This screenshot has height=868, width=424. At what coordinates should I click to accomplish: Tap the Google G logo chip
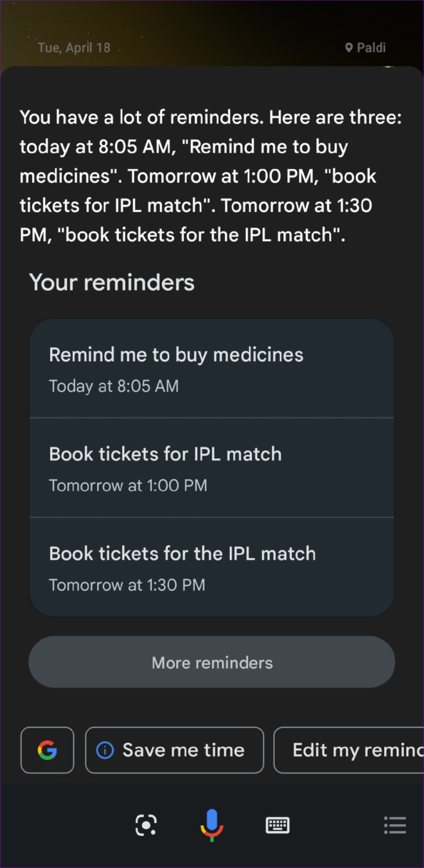point(47,750)
